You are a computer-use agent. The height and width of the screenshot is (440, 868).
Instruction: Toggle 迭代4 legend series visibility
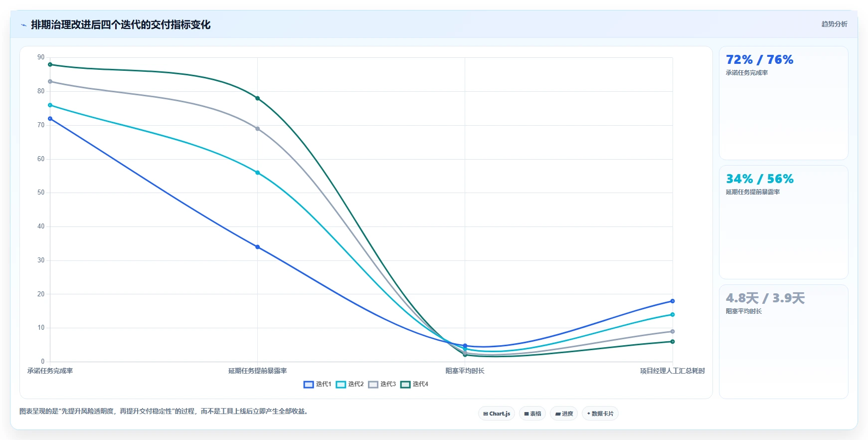click(x=414, y=384)
